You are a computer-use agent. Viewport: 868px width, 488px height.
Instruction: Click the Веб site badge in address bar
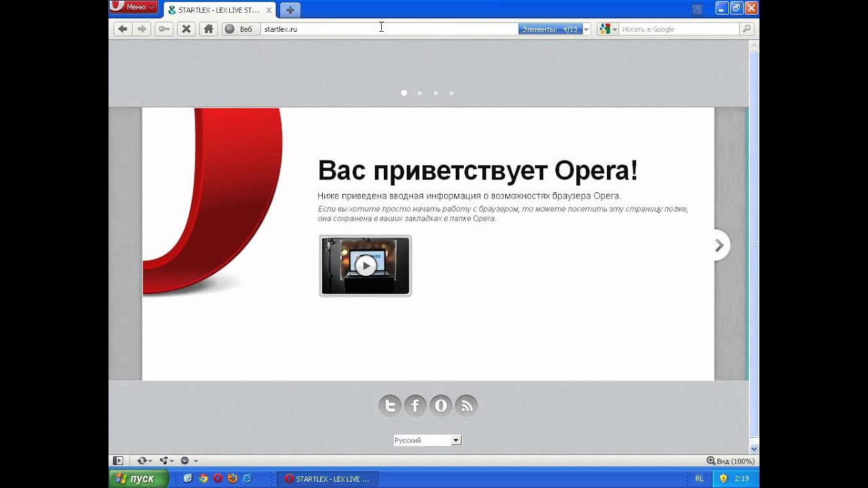tap(240, 29)
